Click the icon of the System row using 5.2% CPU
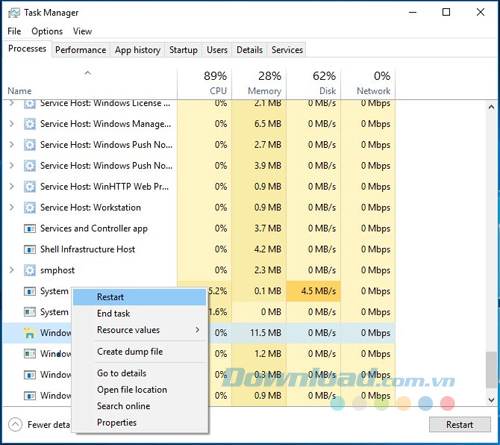This screenshot has width=500, height=445. pos(30,291)
